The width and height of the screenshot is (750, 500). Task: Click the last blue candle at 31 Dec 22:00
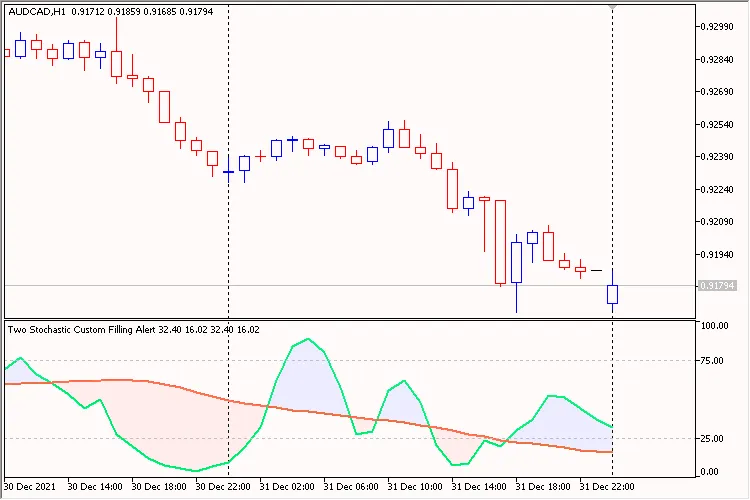(612, 294)
